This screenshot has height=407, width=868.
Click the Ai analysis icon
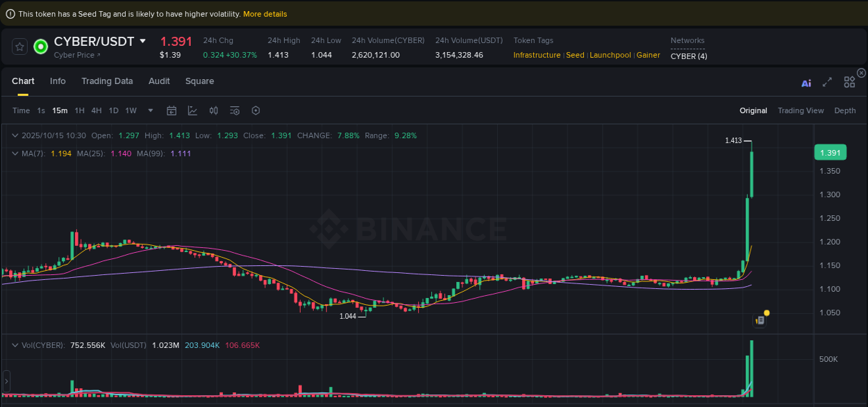tap(806, 82)
